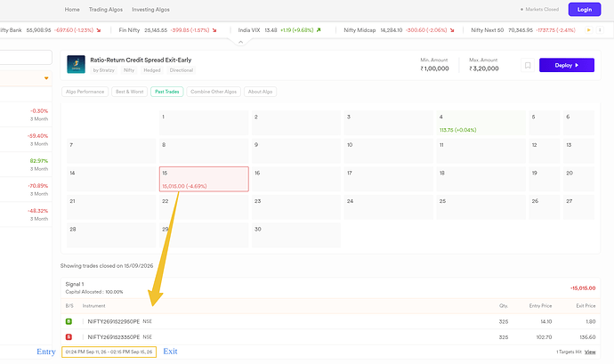
Task: Click the NIFTY2691523350PE instrument name
Action: point(114,337)
